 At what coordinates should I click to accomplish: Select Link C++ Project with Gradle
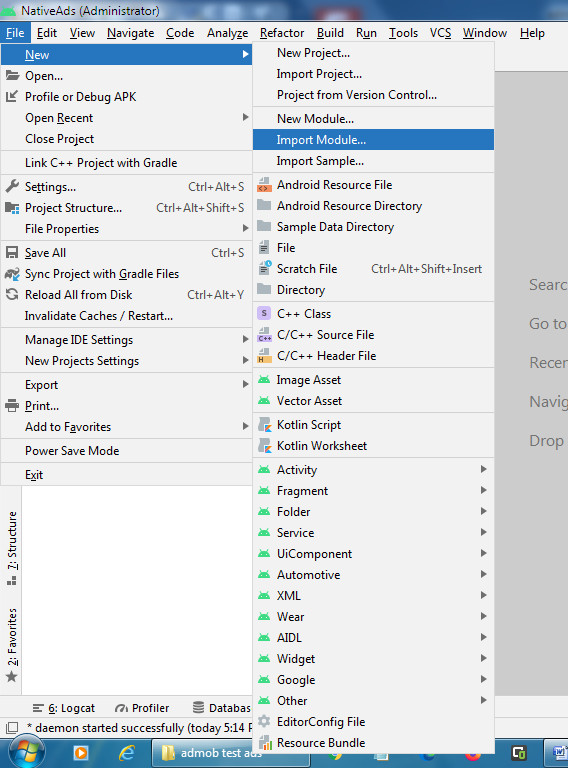(126, 163)
